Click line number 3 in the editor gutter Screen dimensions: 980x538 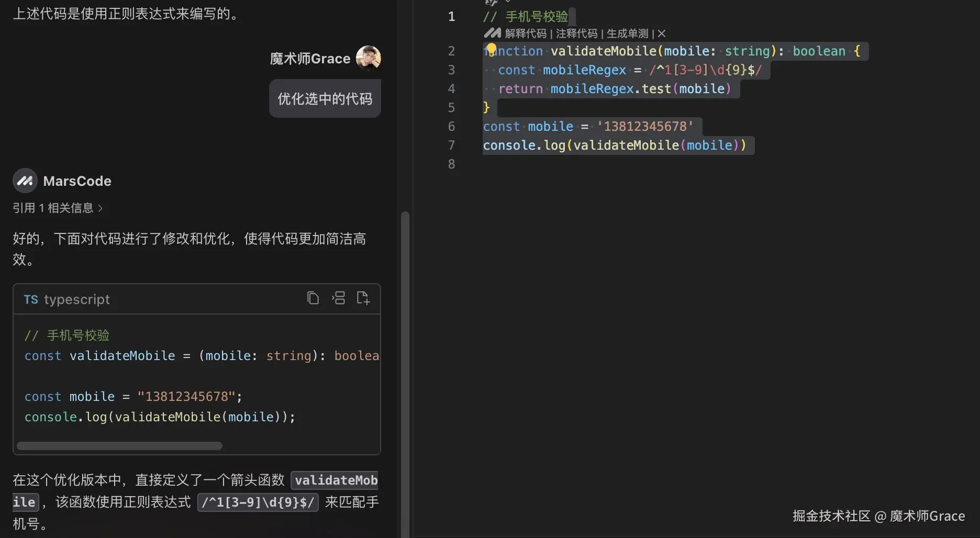point(451,70)
